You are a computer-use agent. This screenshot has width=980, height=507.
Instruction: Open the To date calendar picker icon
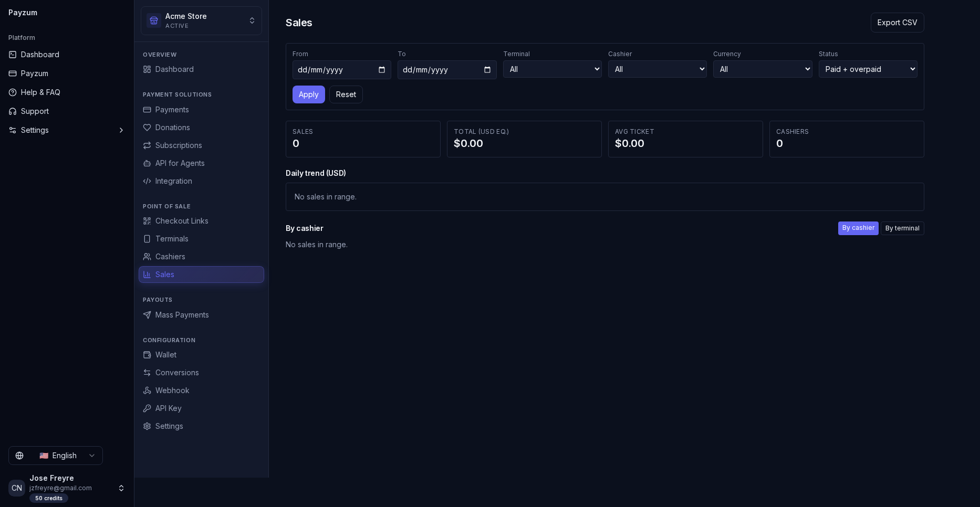[x=487, y=70]
